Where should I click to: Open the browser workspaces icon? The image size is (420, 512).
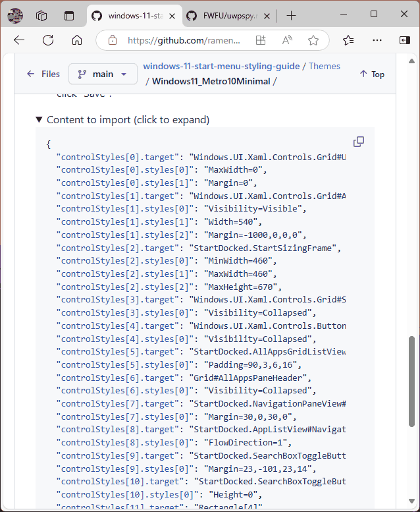tap(41, 15)
